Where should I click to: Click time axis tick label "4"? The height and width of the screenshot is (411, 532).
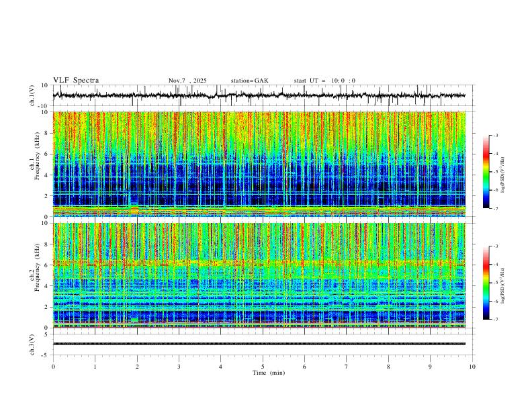coord(220,367)
